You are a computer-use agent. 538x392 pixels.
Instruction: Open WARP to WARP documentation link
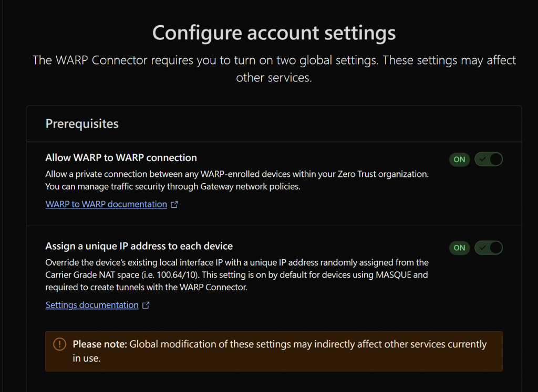coord(106,204)
